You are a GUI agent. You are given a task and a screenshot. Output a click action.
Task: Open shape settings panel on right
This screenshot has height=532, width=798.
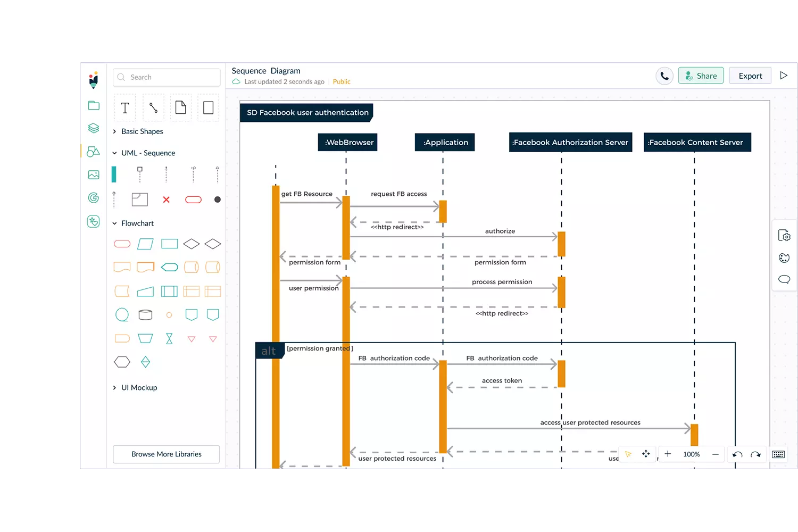(x=784, y=235)
